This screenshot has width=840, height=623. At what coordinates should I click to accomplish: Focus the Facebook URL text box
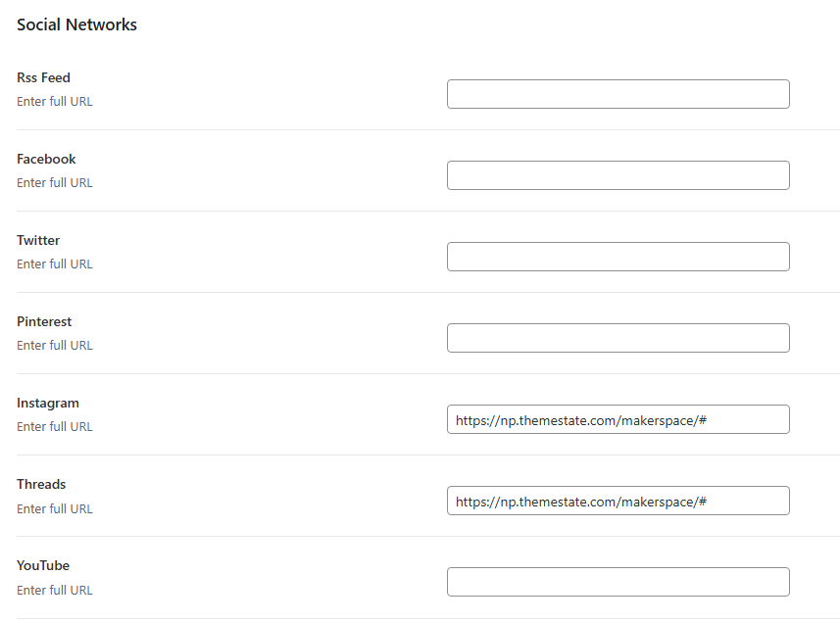(x=618, y=175)
